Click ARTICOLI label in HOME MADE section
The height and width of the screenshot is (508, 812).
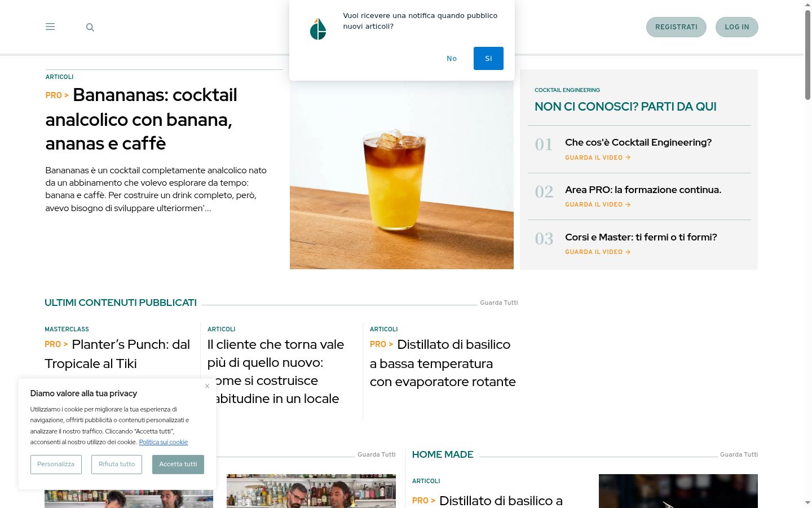(426, 481)
